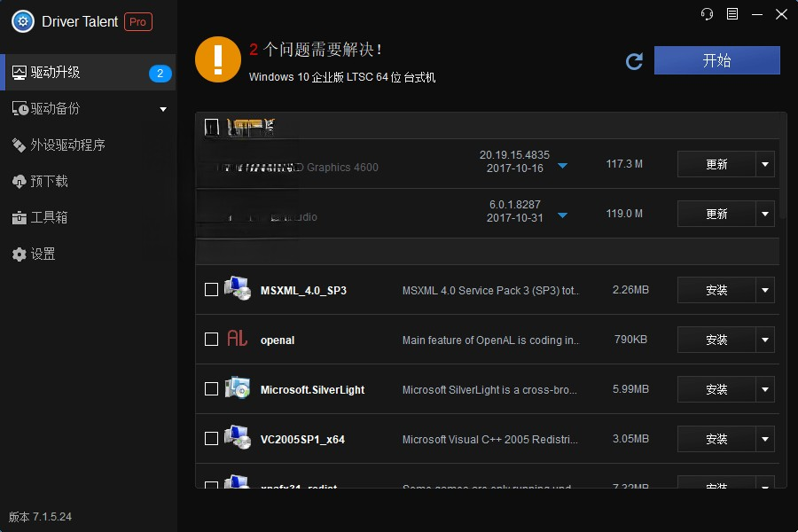Click 更新 for the 119.0 M audio driver

(716, 214)
